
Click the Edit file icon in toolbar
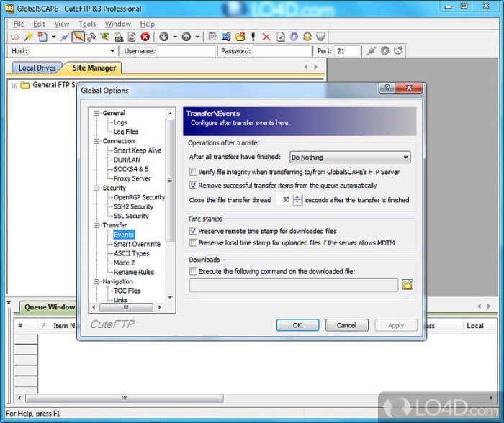[x=212, y=37]
